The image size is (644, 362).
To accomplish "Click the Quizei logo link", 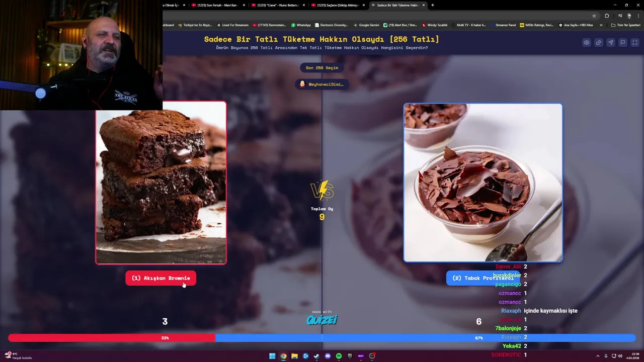I will 322,320.
